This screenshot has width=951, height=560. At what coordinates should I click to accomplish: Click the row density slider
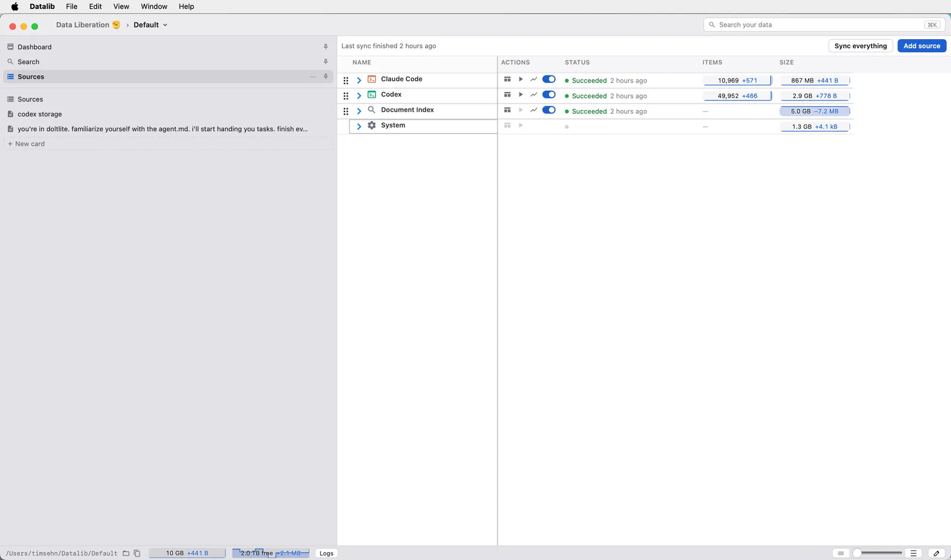[877, 553]
